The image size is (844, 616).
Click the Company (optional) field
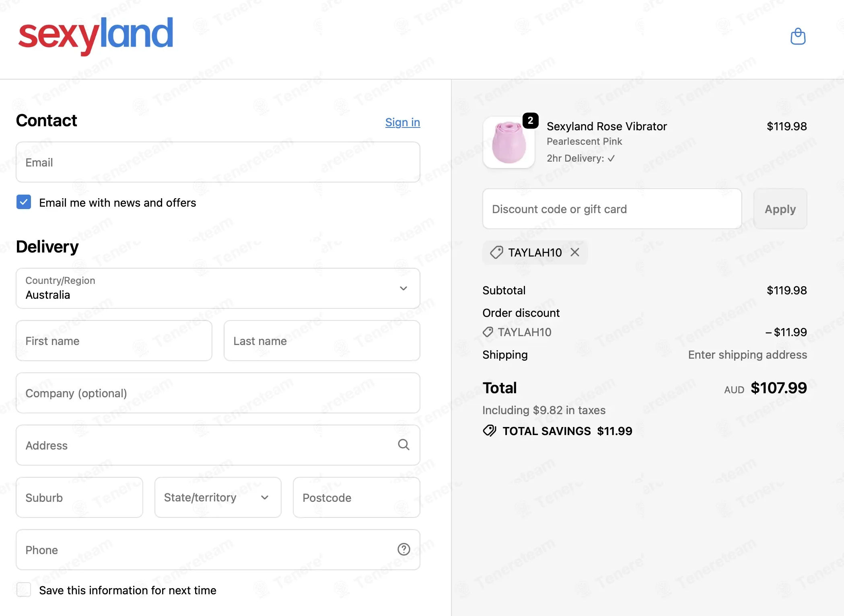(x=218, y=393)
